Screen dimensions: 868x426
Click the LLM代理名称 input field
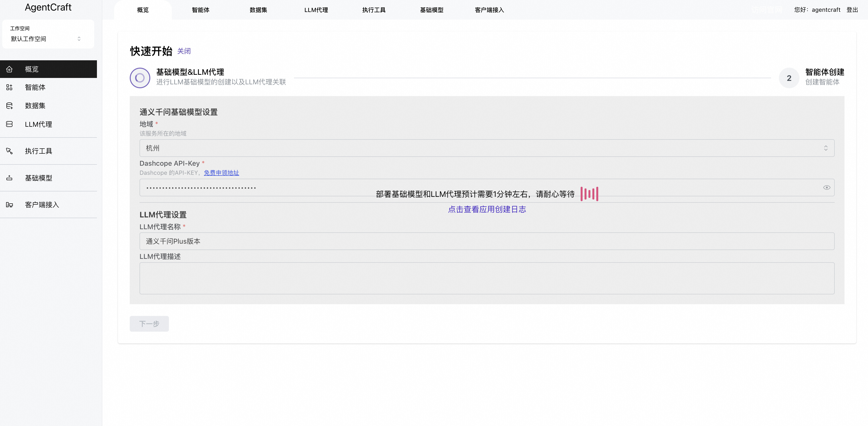pos(486,241)
